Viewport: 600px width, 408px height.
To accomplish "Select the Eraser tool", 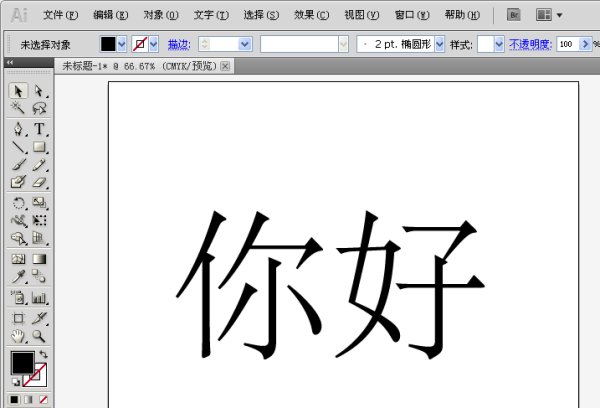I will pyautogui.click(x=39, y=182).
